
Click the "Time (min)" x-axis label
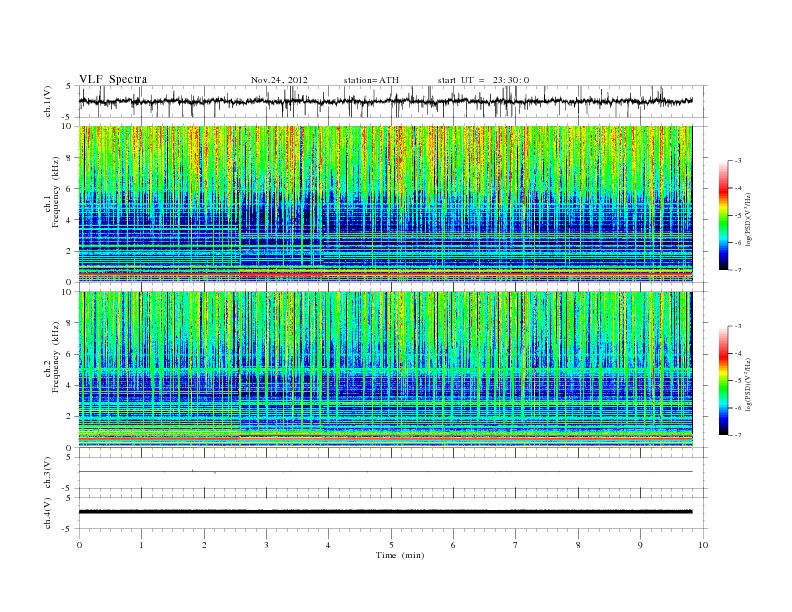click(x=400, y=555)
